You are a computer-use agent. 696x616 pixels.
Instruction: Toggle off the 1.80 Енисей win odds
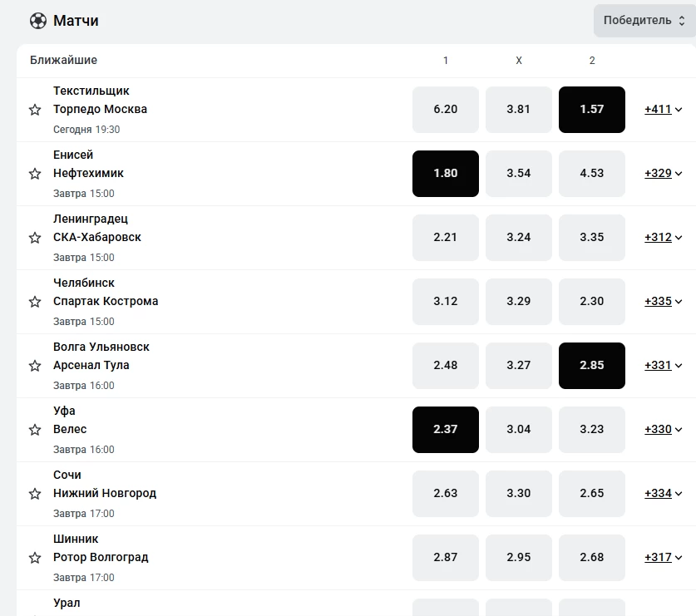click(x=445, y=174)
